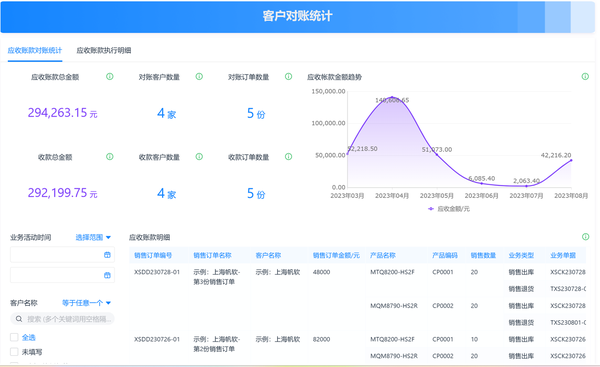The image size is (600, 367).
Task: Sort by 客户名称 column header
Action: coord(268,255)
